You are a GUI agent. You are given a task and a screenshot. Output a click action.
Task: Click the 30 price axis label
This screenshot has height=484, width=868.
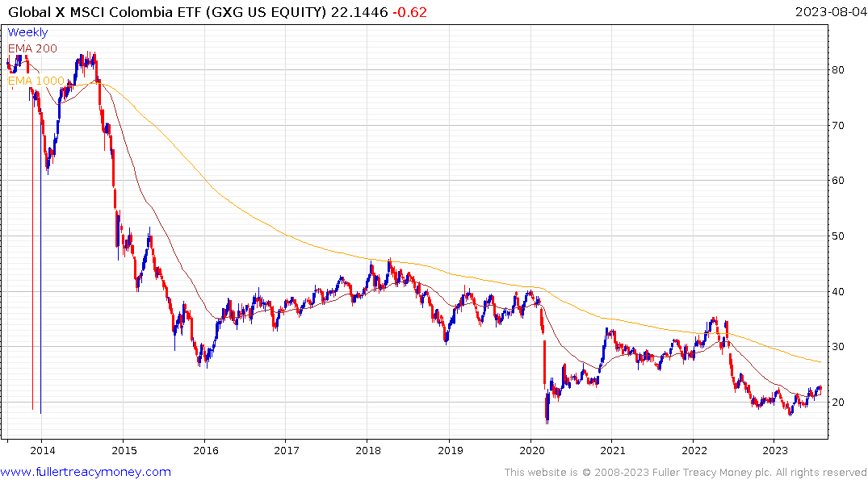pos(837,347)
